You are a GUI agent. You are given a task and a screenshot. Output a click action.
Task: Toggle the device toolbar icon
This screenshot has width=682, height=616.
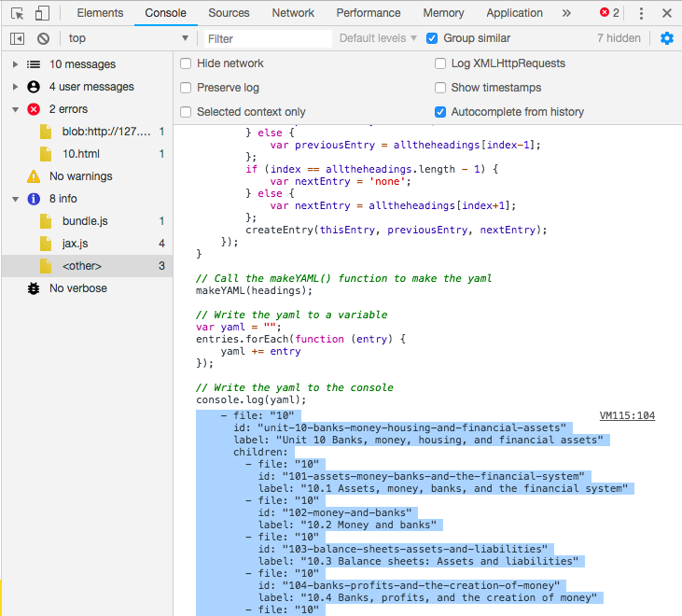[42, 13]
